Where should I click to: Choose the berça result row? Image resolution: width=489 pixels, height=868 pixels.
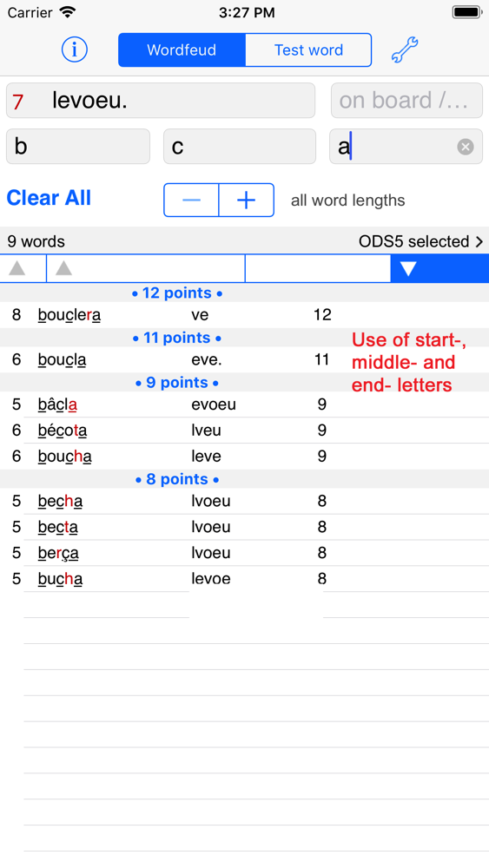[244, 553]
